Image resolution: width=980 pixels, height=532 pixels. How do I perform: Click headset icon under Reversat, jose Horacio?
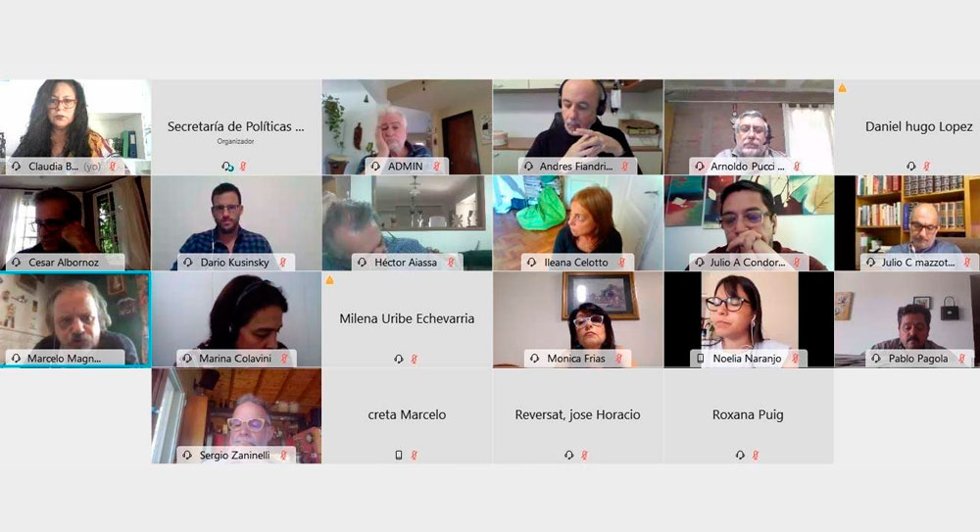coord(568,456)
